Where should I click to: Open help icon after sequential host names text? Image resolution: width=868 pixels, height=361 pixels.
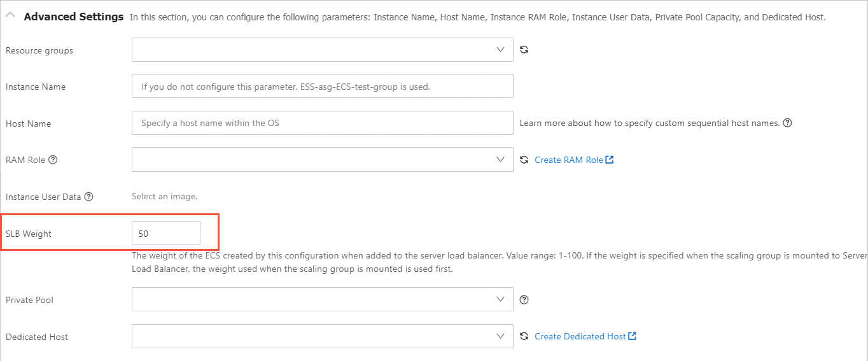coord(787,123)
